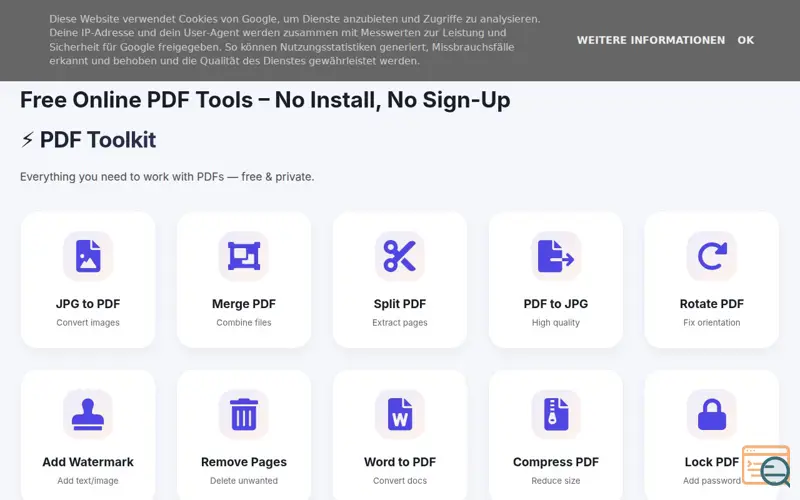Click the 'Convert images' subtitle

(x=88, y=322)
